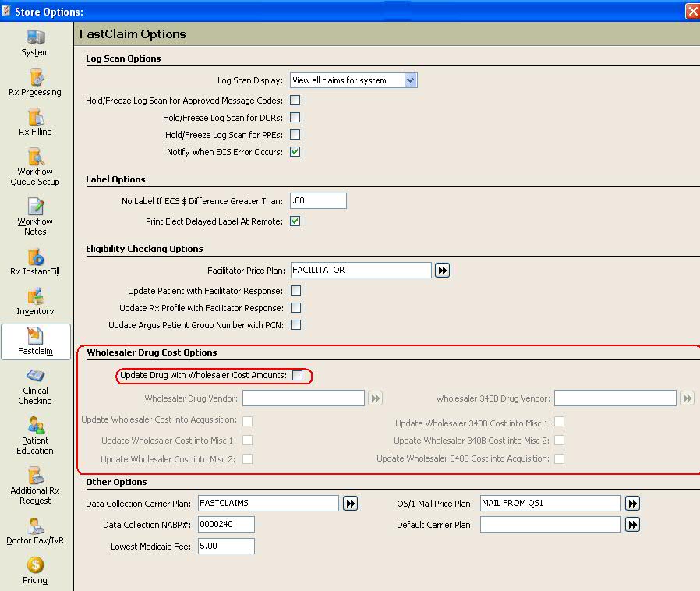
Task: Open the Log Scan Display dropdown
Action: 354,80
